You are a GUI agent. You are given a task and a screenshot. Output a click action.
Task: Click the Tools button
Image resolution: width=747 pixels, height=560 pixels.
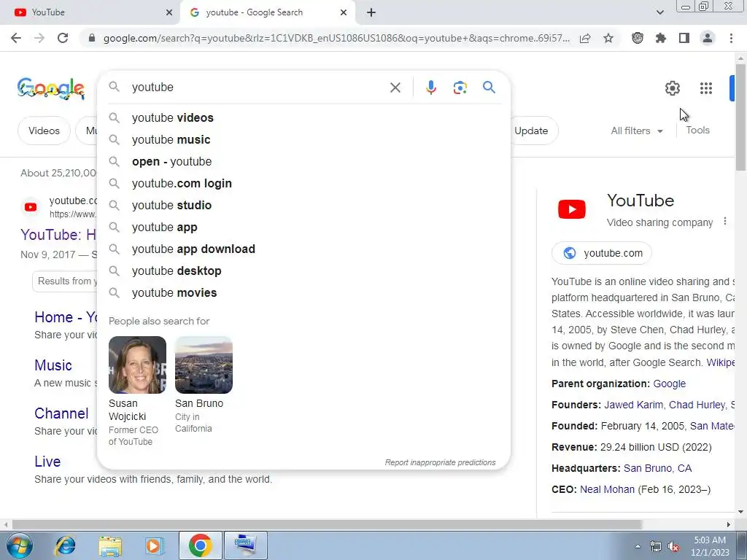pos(697,130)
